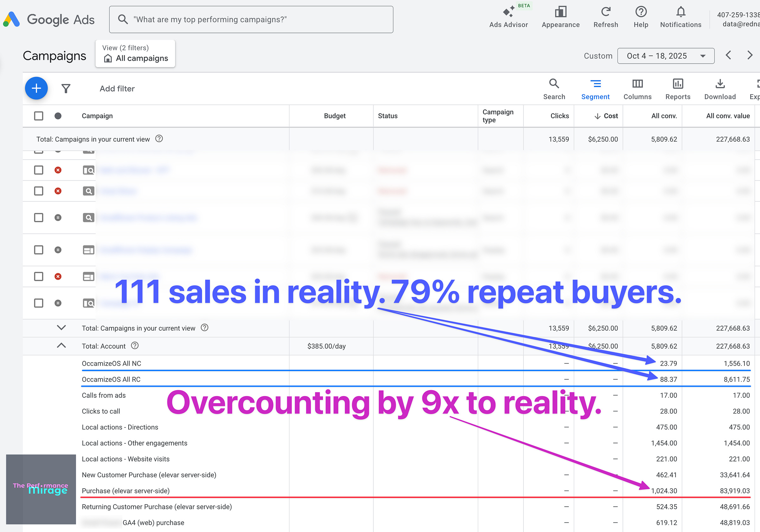Collapse the Total: Account row
The image size is (760, 532).
pyautogui.click(x=61, y=345)
